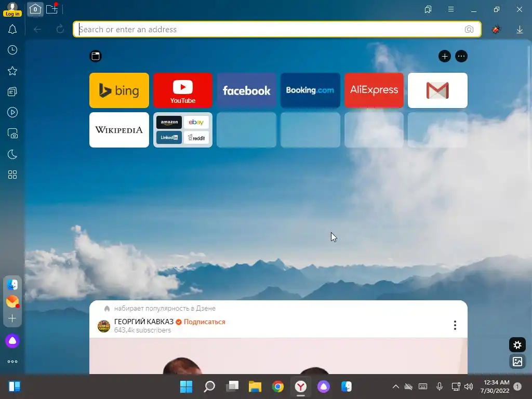Open the background gallery image icon

click(517, 362)
